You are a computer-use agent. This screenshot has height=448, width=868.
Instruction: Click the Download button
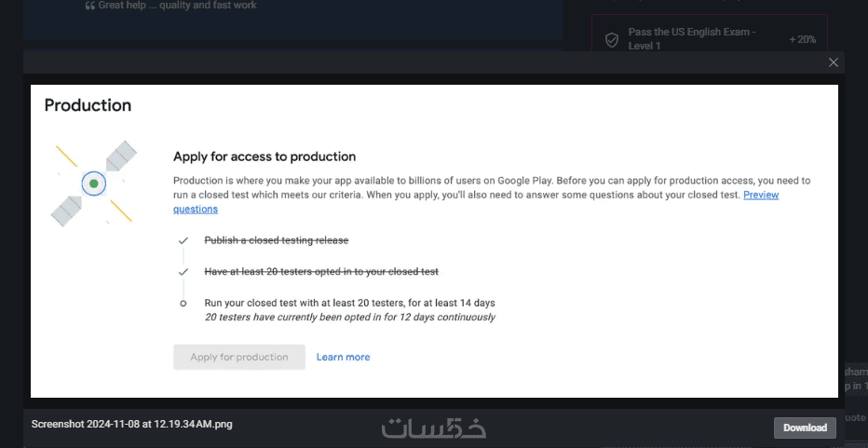pos(804,428)
